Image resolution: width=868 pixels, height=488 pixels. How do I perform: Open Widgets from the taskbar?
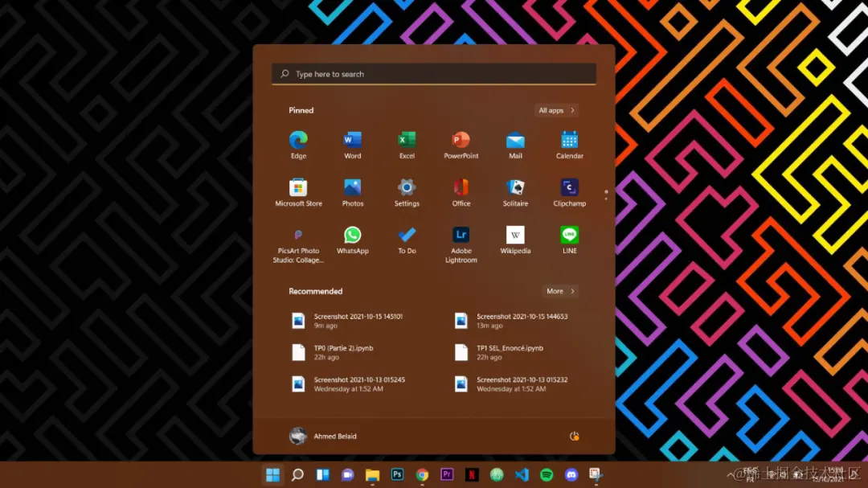tap(323, 474)
